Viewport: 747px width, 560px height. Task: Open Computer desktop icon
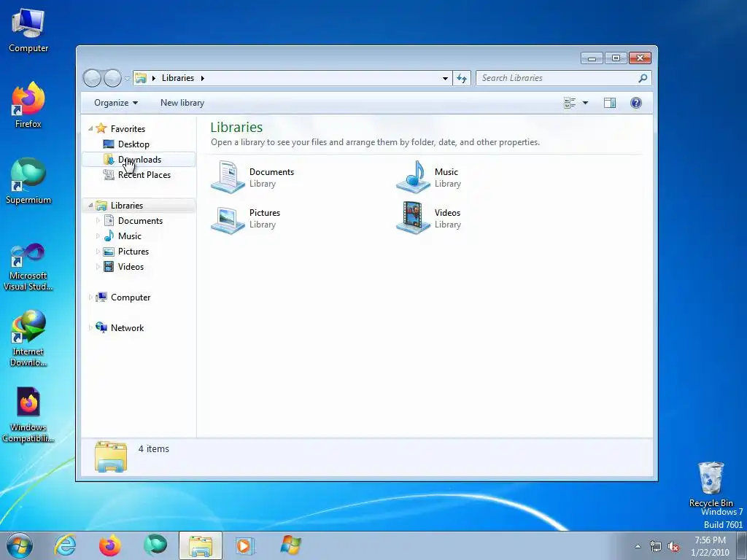28,31
